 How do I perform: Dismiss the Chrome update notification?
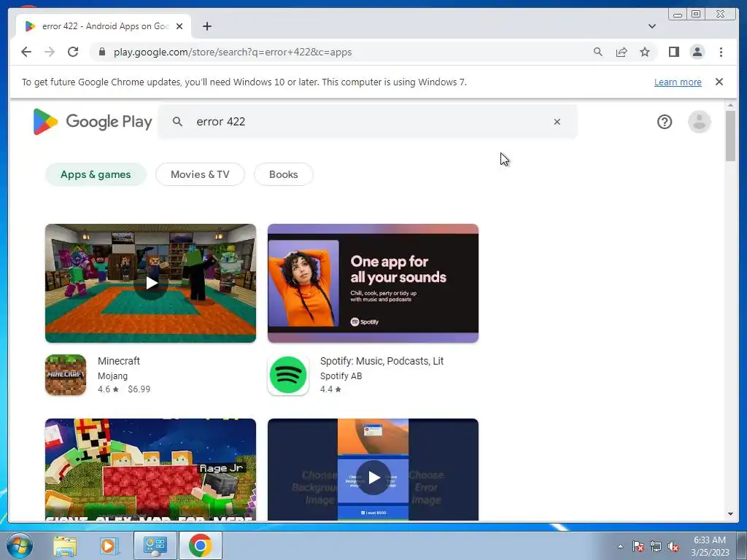point(719,82)
